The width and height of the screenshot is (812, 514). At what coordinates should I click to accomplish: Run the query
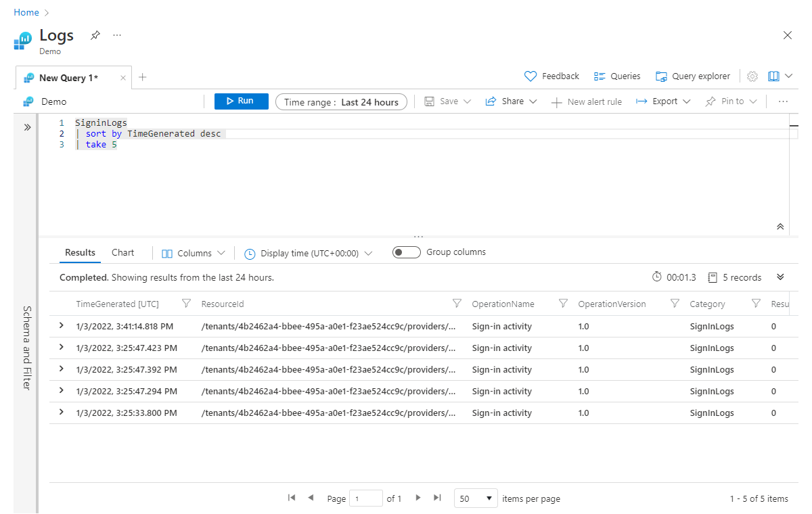pyautogui.click(x=242, y=101)
